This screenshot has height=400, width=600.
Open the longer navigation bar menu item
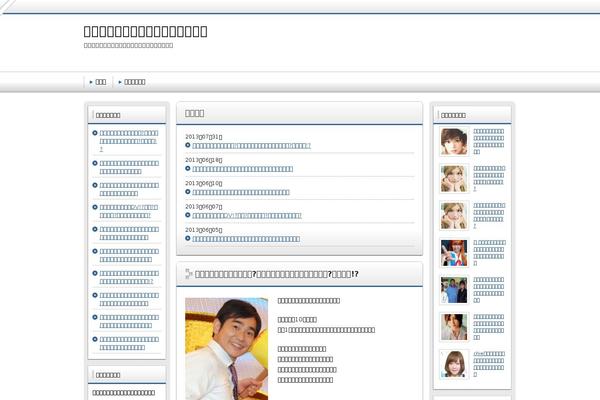(134, 82)
